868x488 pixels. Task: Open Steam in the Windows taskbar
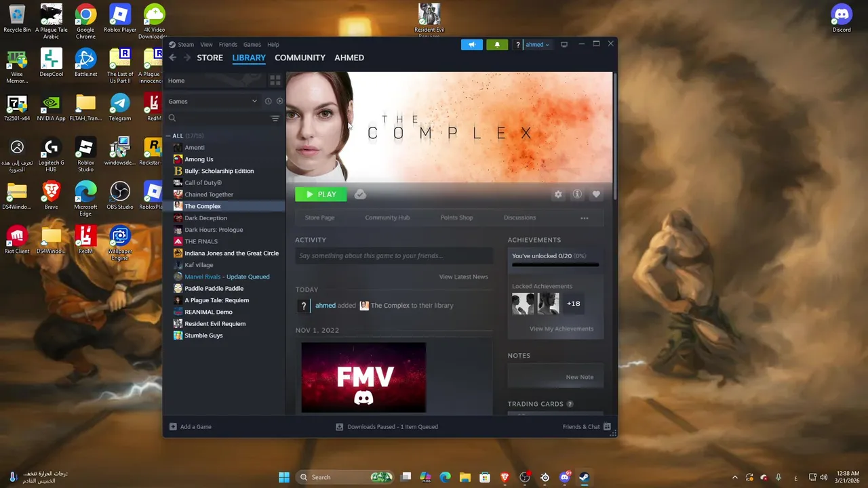click(x=584, y=477)
